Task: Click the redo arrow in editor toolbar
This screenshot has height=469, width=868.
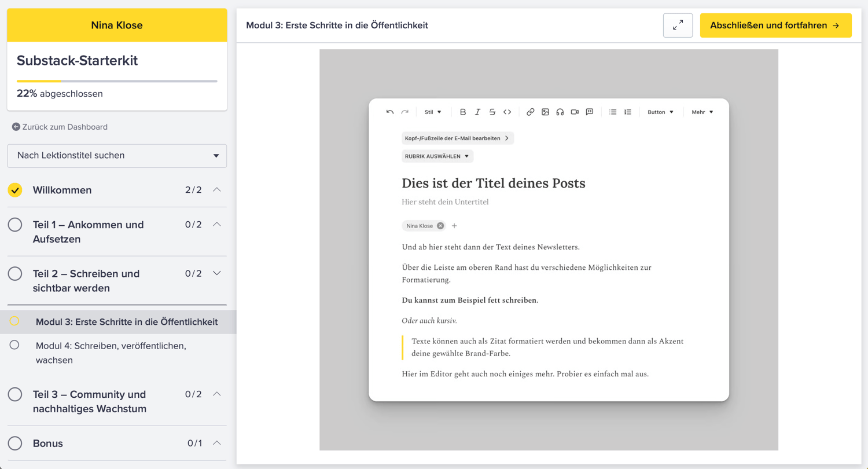Action: 405,112
